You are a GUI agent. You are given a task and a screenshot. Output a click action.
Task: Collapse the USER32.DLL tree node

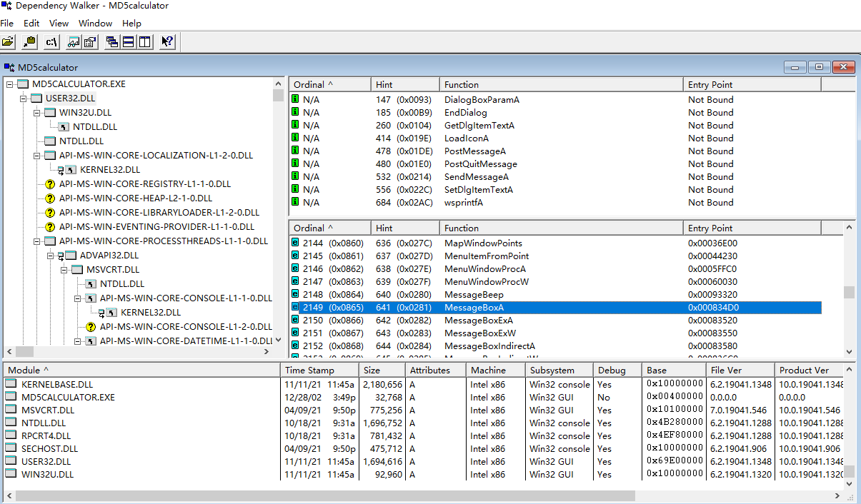pos(24,99)
